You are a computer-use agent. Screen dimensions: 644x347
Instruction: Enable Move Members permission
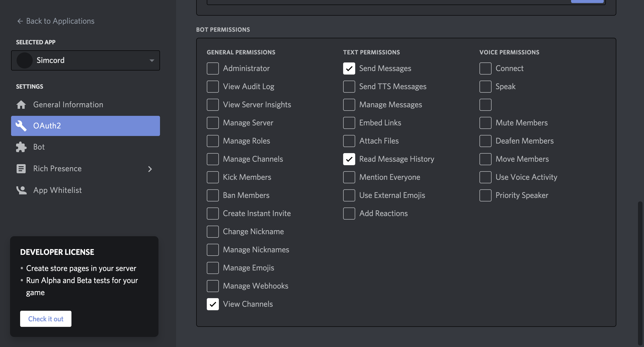coord(486,159)
